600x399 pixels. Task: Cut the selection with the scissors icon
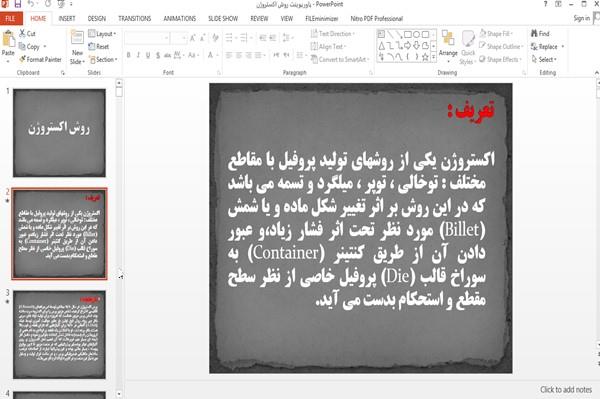pos(22,34)
